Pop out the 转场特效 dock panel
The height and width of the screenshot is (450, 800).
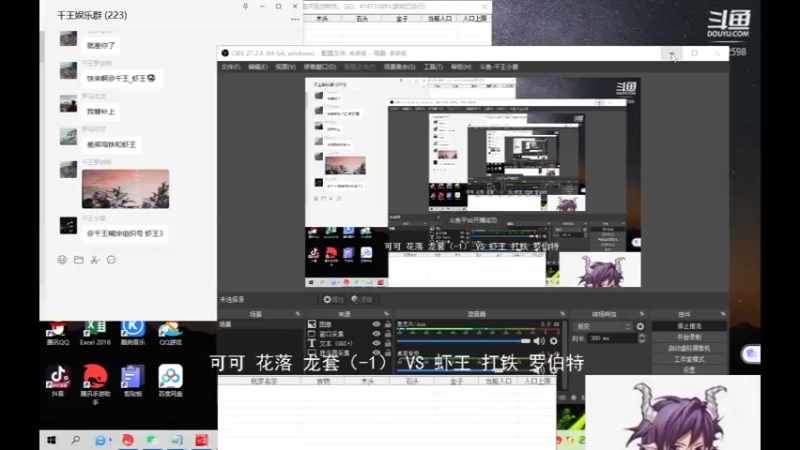[642, 314]
